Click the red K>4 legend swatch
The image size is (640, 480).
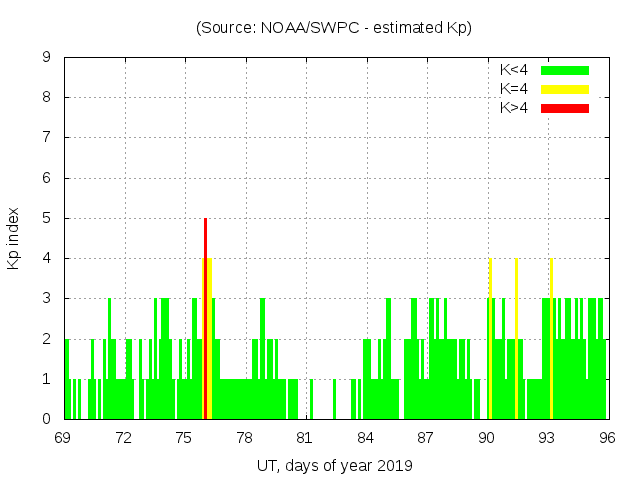click(x=565, y=107)
